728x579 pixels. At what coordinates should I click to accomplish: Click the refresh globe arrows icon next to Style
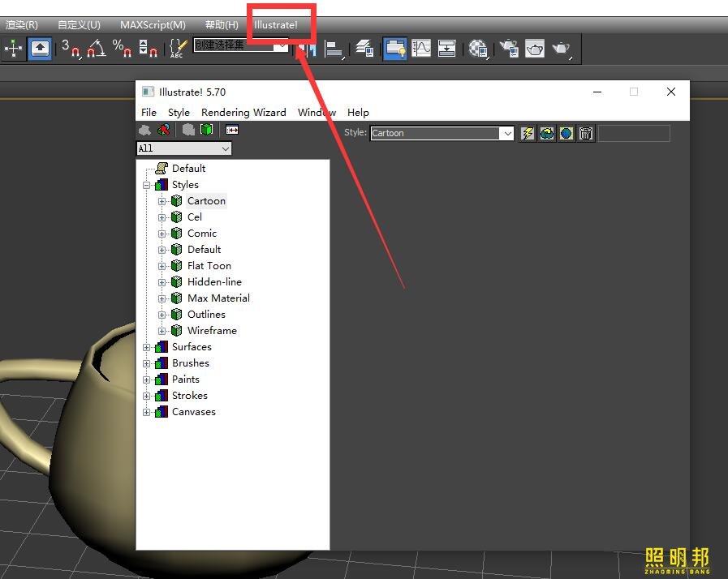tap(547, 134)
